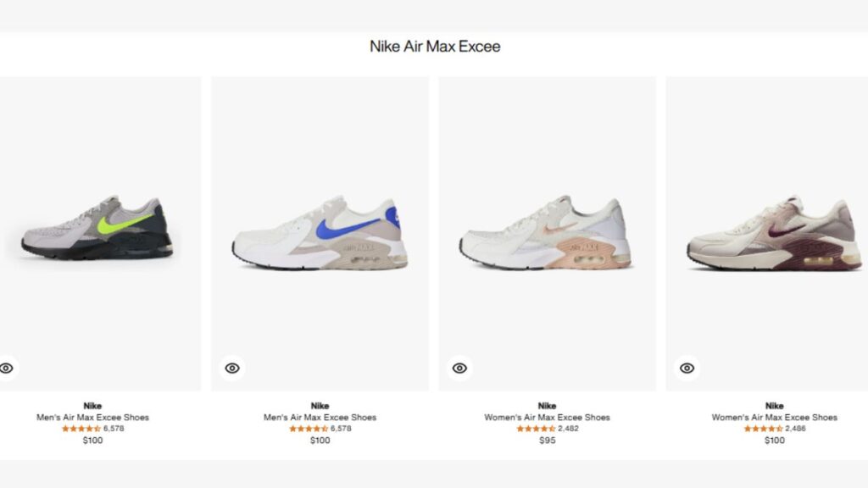Click the Nike Air Max Excee heading
Screen dimensions: 868x488
point(435,47)
